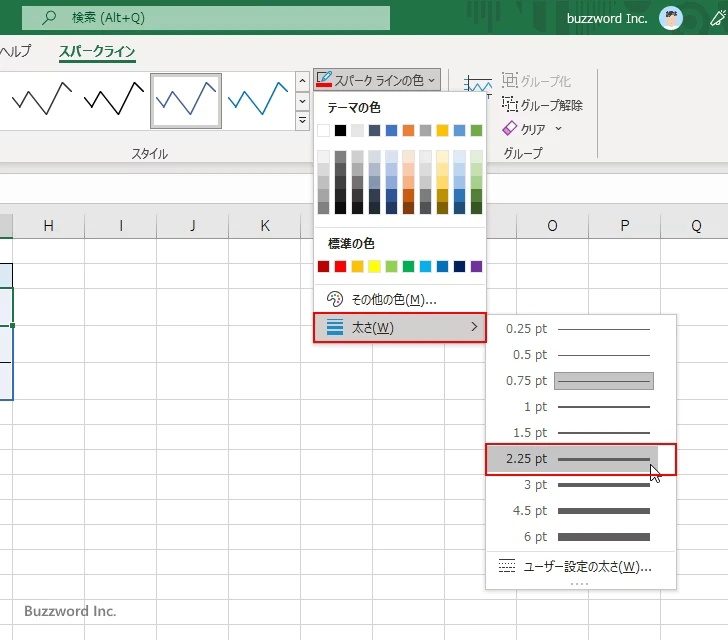Select column I header

tap(121, 226)
